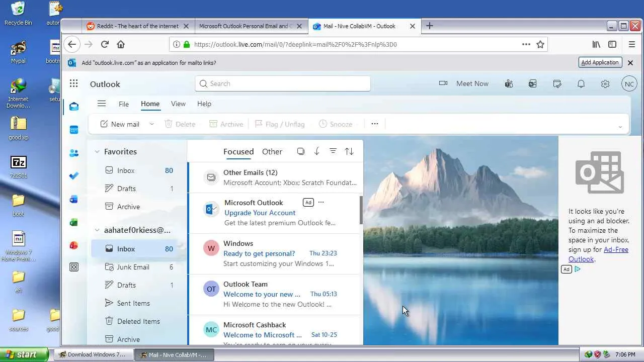Open Teams chat icon in Outlook header
The height and width of the screenshot is (362, 644).
coord(509,83)
